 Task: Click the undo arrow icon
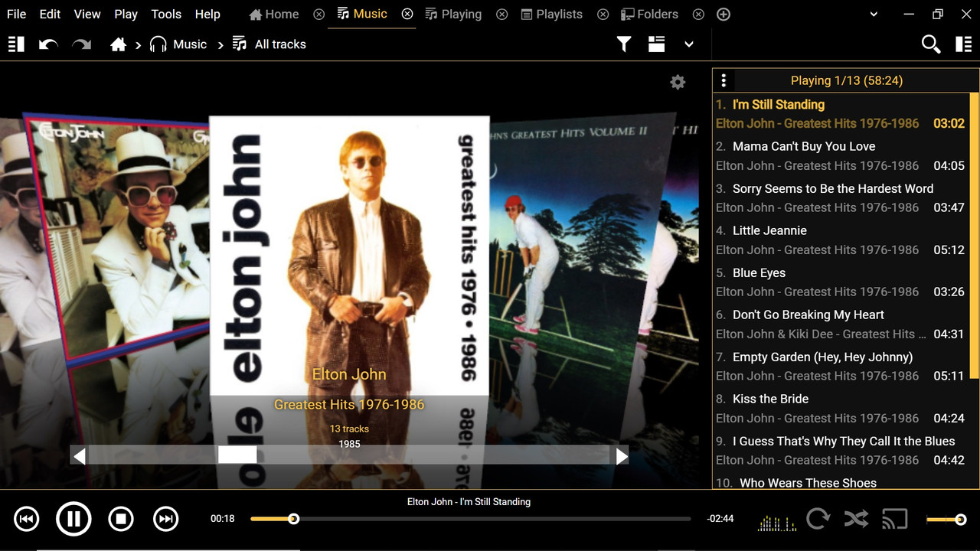coord(47,44)
